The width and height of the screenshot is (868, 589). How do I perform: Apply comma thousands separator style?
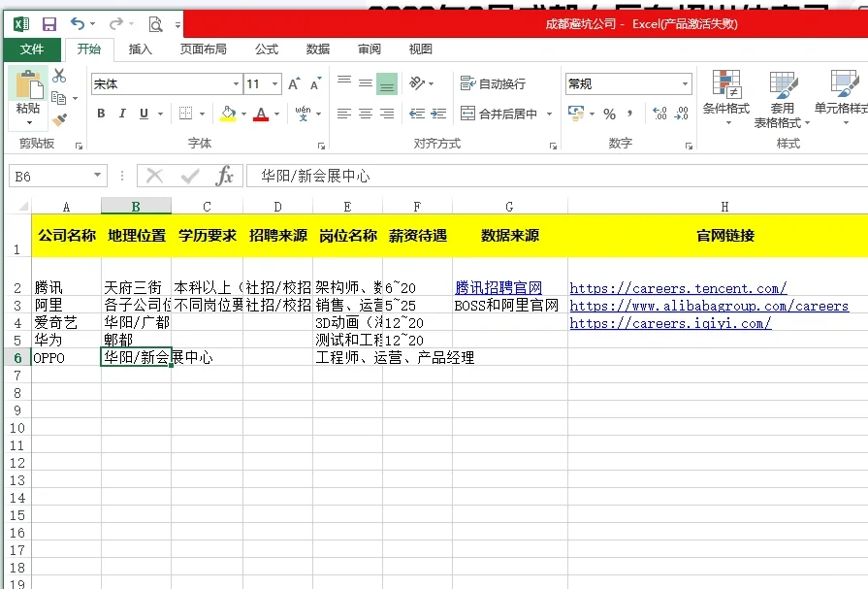(630, 114)
